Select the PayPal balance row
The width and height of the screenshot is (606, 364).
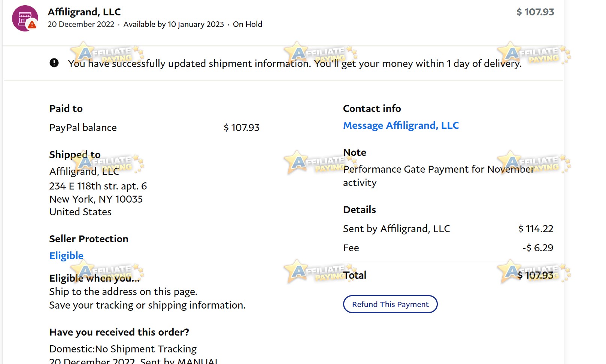pos(154,128)
